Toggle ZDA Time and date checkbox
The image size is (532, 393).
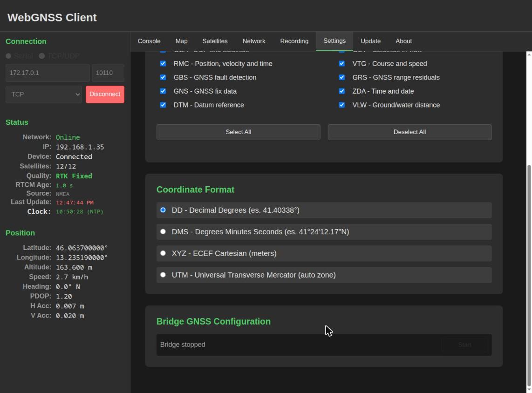coord(341,91)
